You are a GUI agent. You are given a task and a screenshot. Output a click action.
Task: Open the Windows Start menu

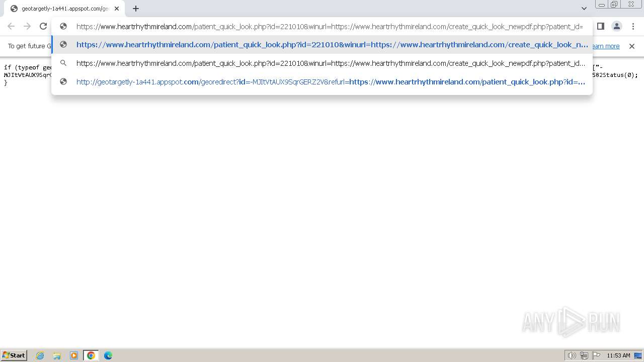click(x=14, y=355)
